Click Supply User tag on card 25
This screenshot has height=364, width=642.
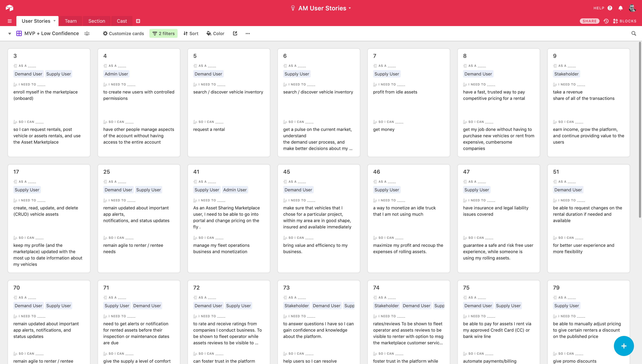pyautogui.click(x=148, y=190)
